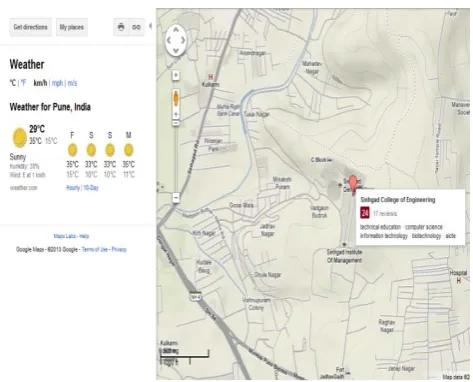Click the red location marker pin
The width and height of the screenshot is (473, 382).
coord(353,185)
